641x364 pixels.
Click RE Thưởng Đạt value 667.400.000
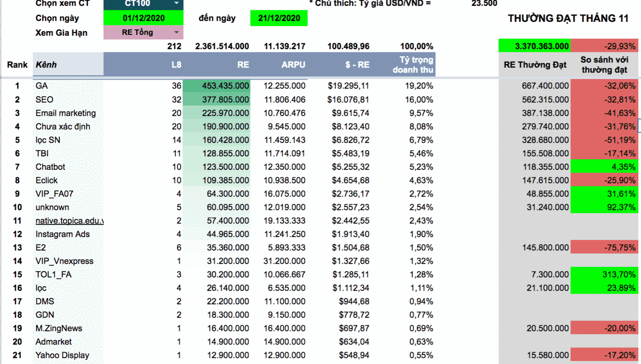click(545, 86)
